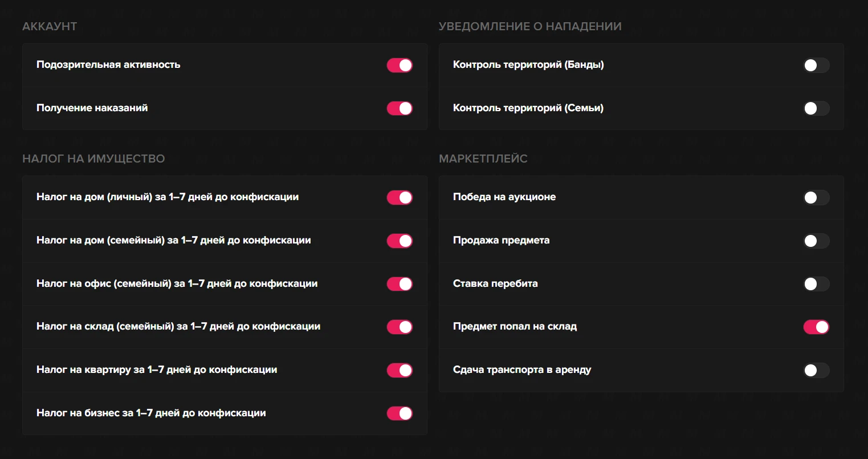Disable the Подозрительная активность toggle

tap(400, 65)
